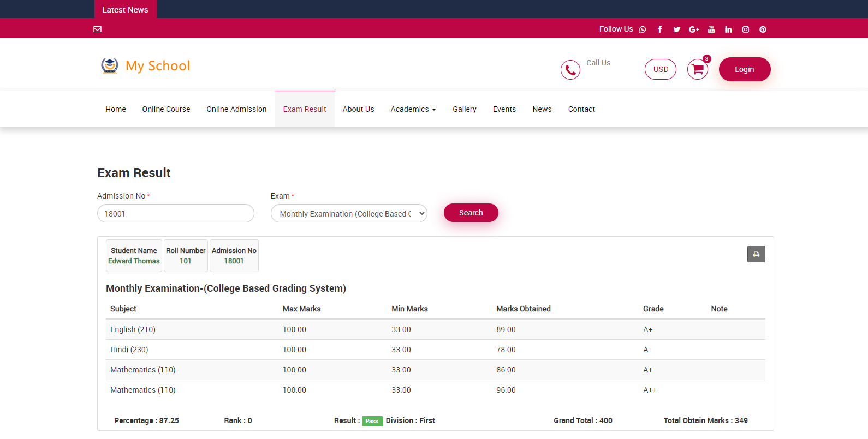Open the Facebook social link
This screenshot has height=439, width=868.
point(659,29)
